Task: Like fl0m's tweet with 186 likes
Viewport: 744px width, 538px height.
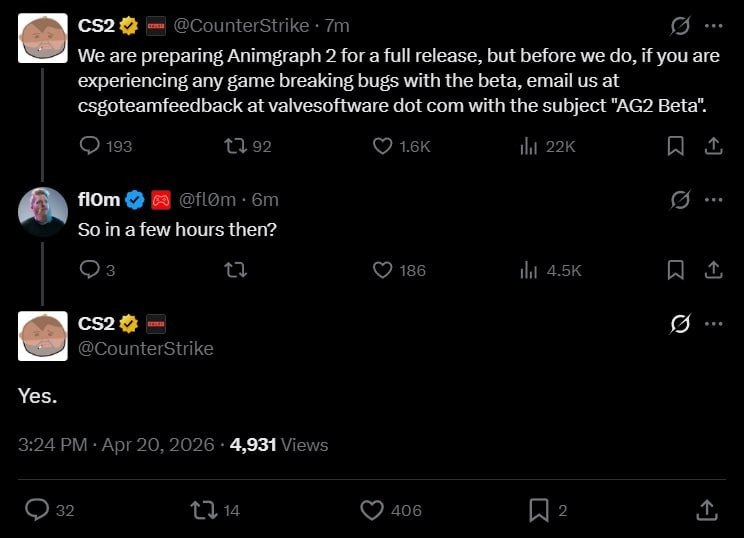Action: [382, 270]
